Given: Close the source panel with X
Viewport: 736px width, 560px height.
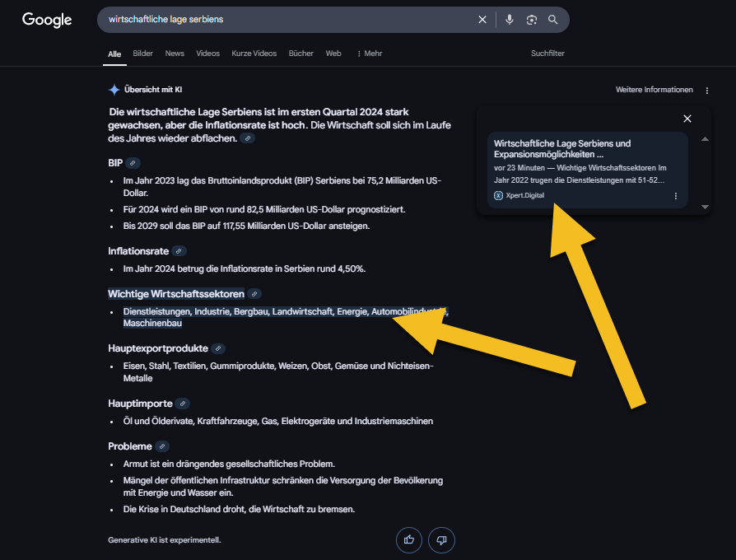Looking at the screenshot, I should click(687, 119).
